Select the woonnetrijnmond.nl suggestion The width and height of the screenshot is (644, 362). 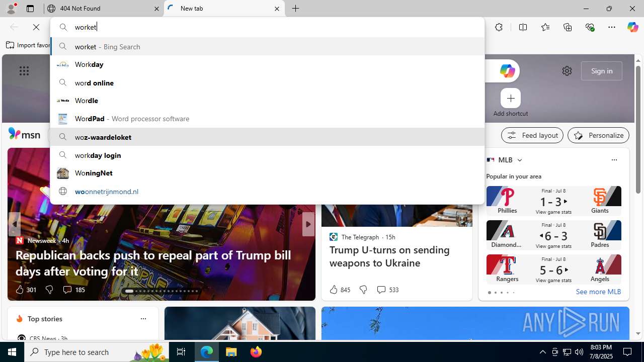267,191
